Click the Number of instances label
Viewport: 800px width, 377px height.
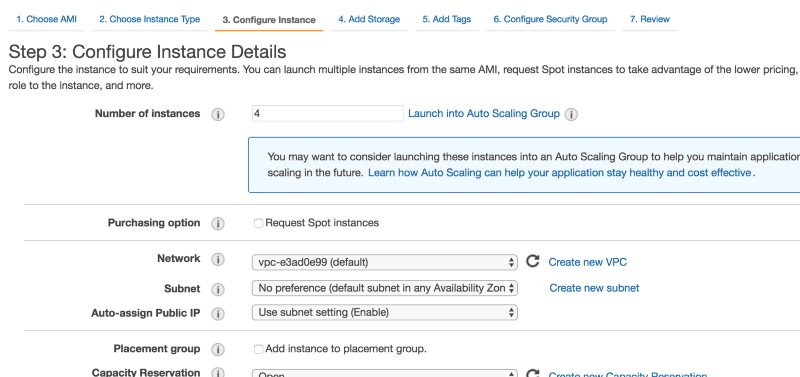(147, 114)
